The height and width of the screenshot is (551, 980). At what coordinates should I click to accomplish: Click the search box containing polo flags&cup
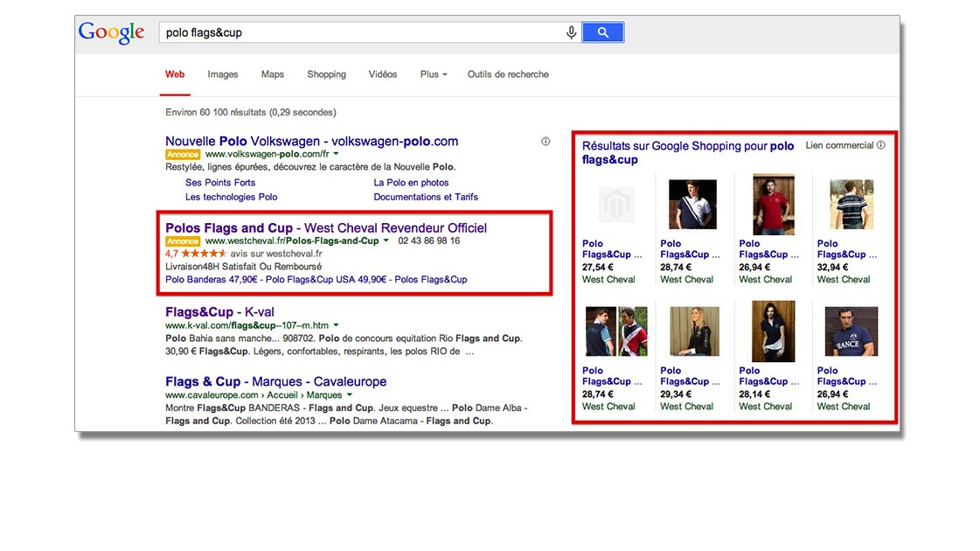click(370, 32)
